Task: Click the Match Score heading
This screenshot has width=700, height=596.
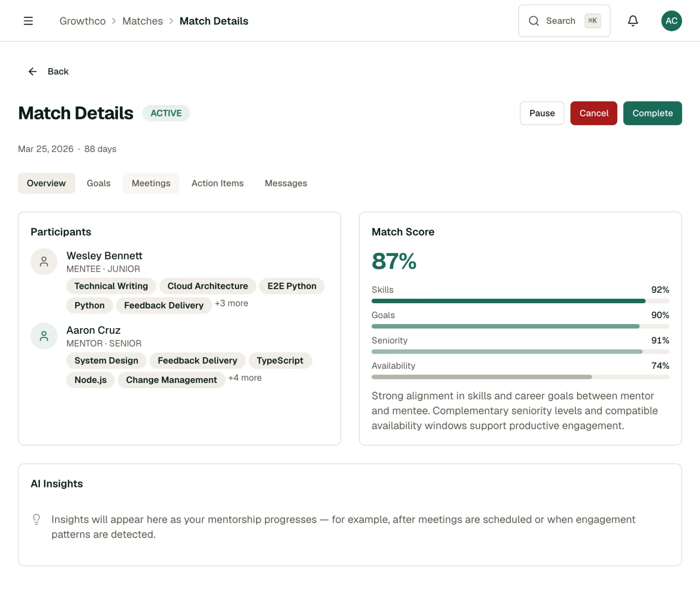Action: tap(402, 232)
